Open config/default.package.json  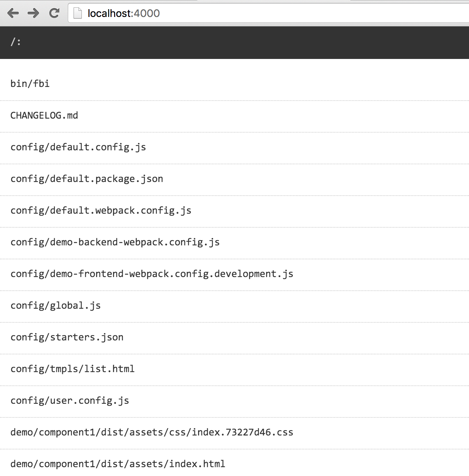[87, 179]
